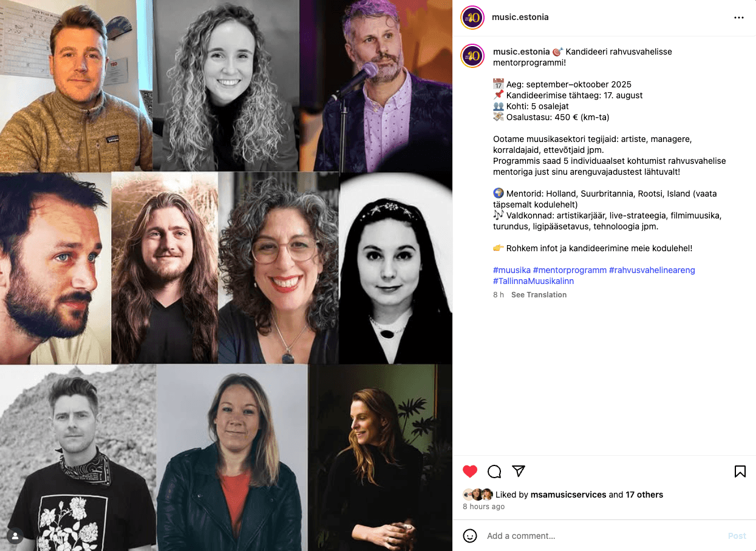Open music.estonia username in post header
The height and width of the screenshot is (551, 756).
click(520, 17)
